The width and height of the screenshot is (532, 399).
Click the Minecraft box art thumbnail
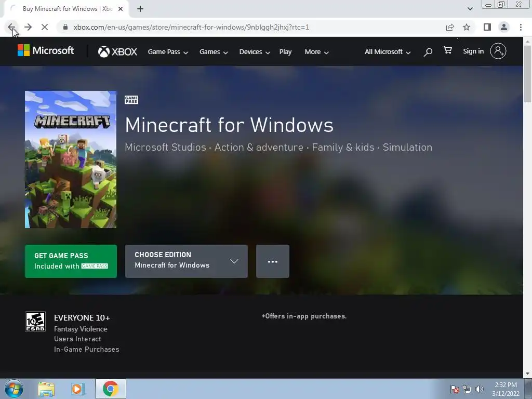(71, 159)
